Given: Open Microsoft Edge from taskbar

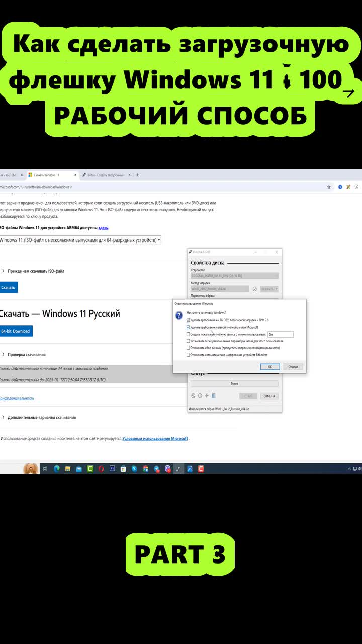Looking at the screenshot, I should pyautogui.click(x=56, y=469).
